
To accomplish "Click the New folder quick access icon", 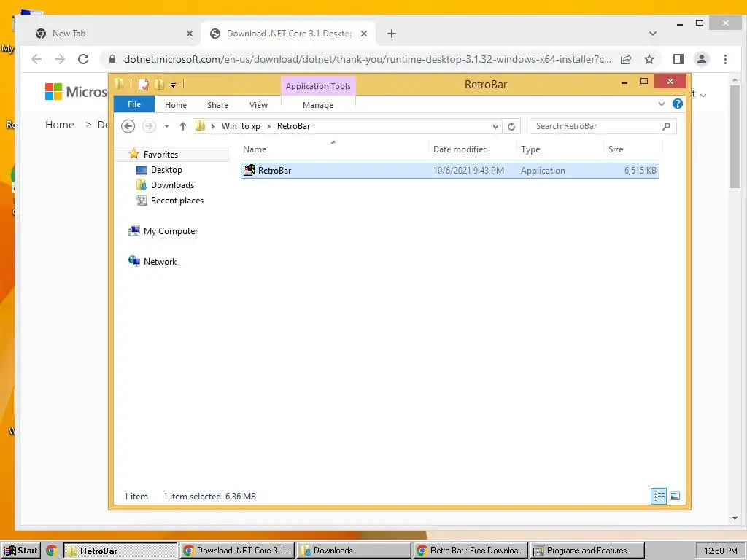I will pyautogui.click(x=159, y=85).
